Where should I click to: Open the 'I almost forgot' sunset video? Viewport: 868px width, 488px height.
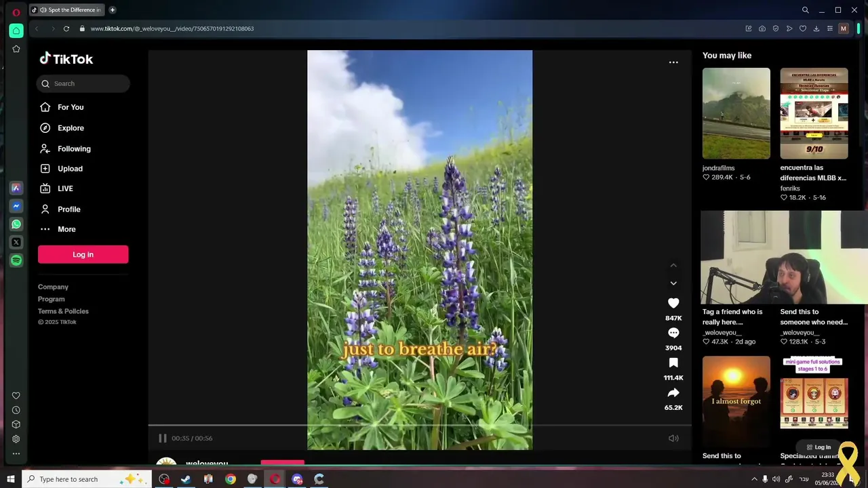pos(736,401)
